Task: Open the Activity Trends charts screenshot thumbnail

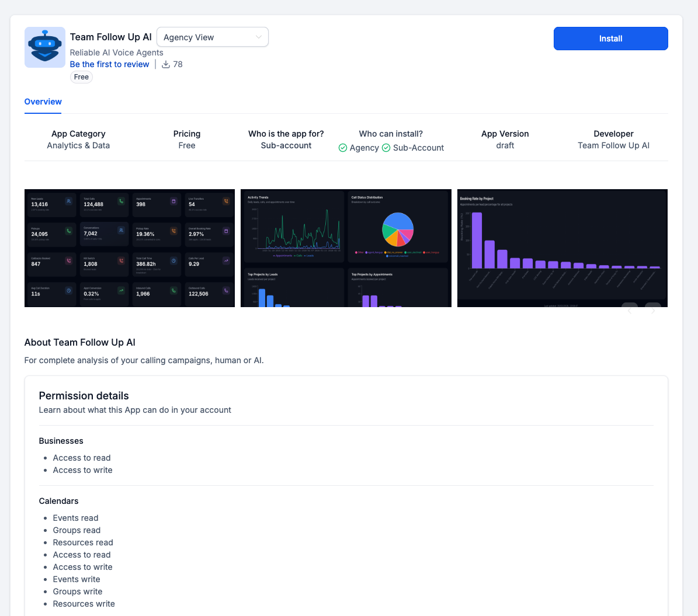Action: tap(346, 248)
